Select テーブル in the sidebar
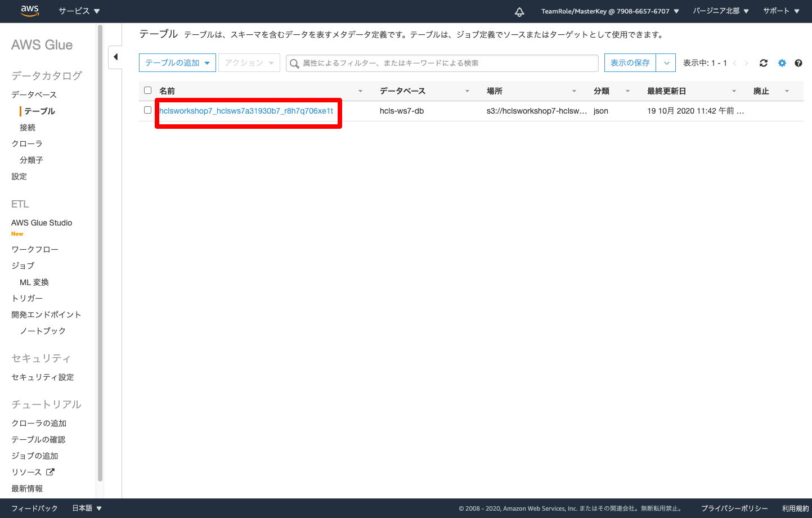This screenshot has height=518, width=812. coord(39,111)
